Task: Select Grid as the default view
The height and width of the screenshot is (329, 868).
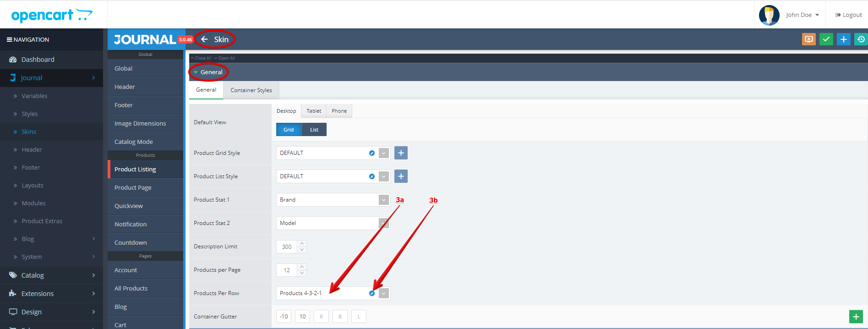Action: tap(289, 130)
